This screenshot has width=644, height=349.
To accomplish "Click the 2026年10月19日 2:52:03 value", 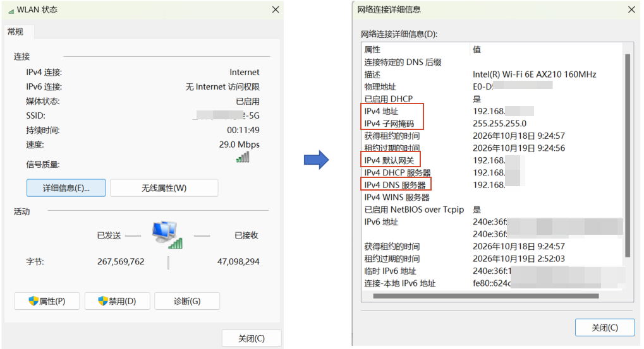I will coord(519,259).
